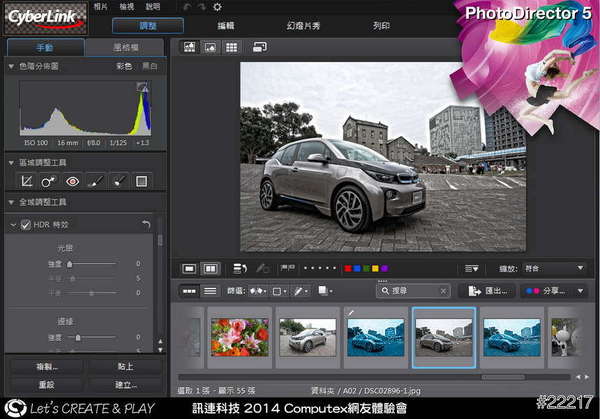This screenshot has width=600, height=419.
Task: Enable compare two-up view button
Action: [211, 268]
